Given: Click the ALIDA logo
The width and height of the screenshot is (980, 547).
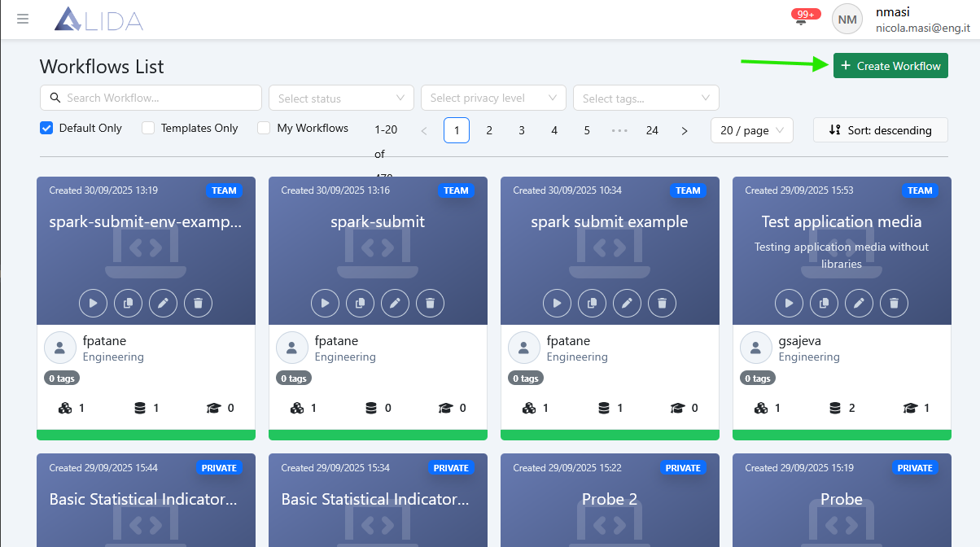Looking at the screenshot, I should coord(98,20).
